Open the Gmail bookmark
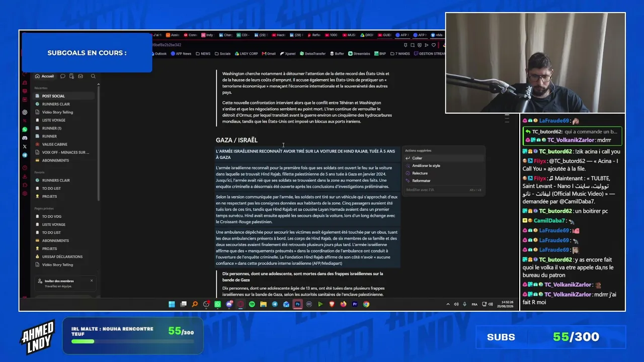 point(269,54)
